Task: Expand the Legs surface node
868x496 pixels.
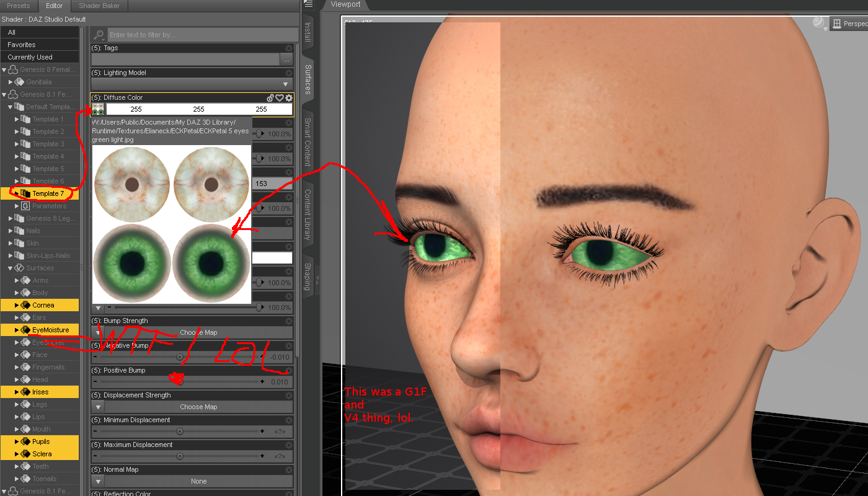Action: click(x=17, y=404)
